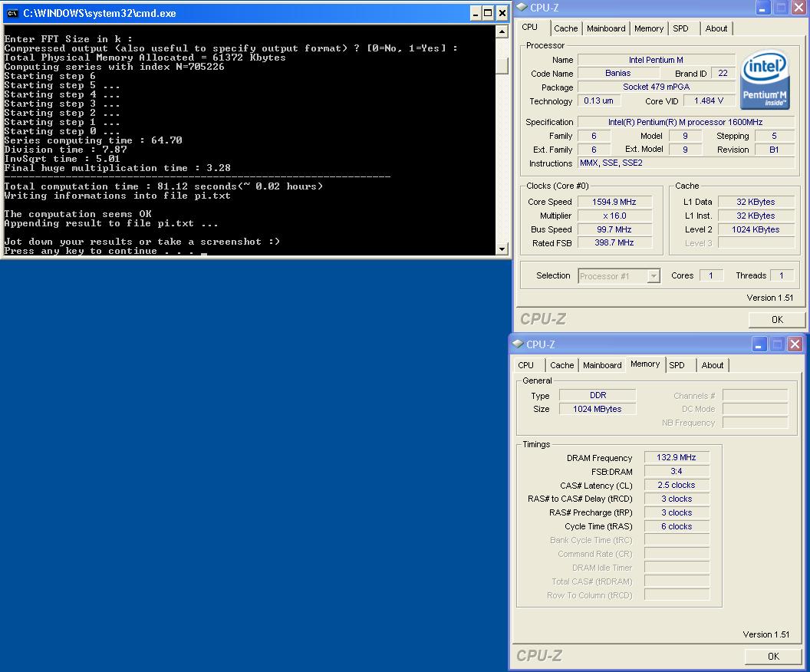Click the Code Name value 'Banias'
Viewport: 810px width, 672px height.
617,74
